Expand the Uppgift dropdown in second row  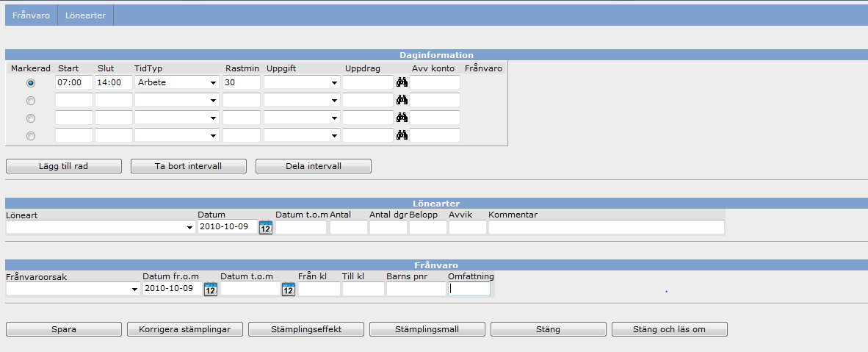pyautogui.click(x=303, y=101)
